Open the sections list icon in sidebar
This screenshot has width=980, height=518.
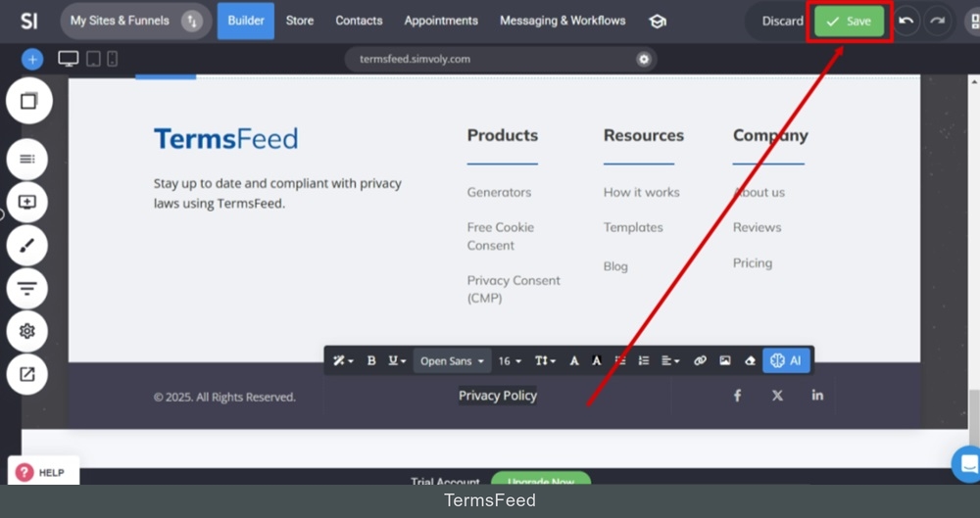pos(26,160)
